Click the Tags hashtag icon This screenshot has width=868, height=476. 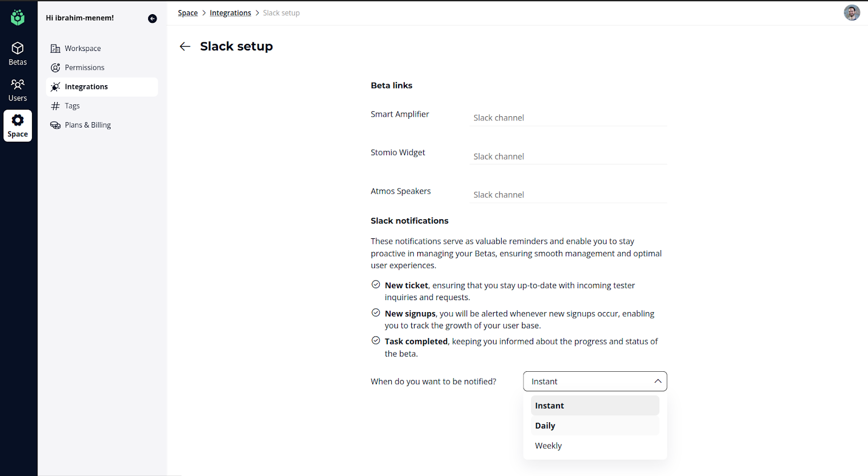click(x=55, y=106)
